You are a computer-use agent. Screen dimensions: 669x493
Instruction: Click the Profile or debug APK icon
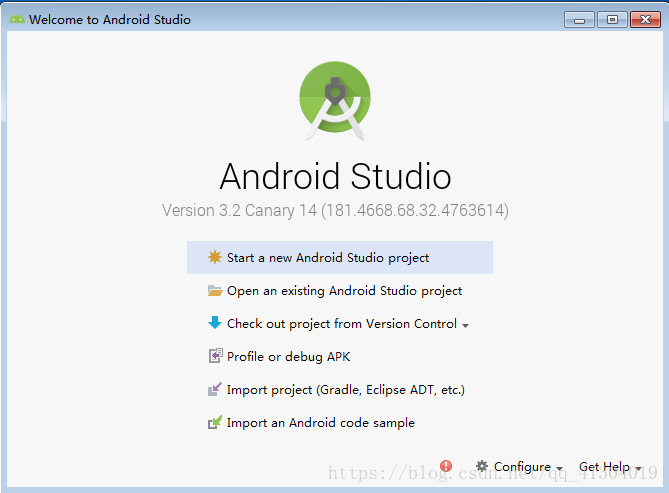(x=215, y=356)
